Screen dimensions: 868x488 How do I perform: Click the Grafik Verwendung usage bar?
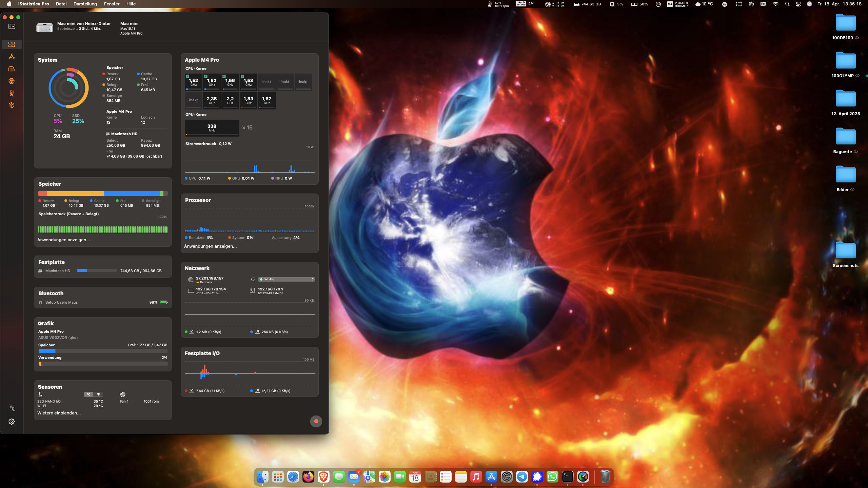(x=103, y=364)
